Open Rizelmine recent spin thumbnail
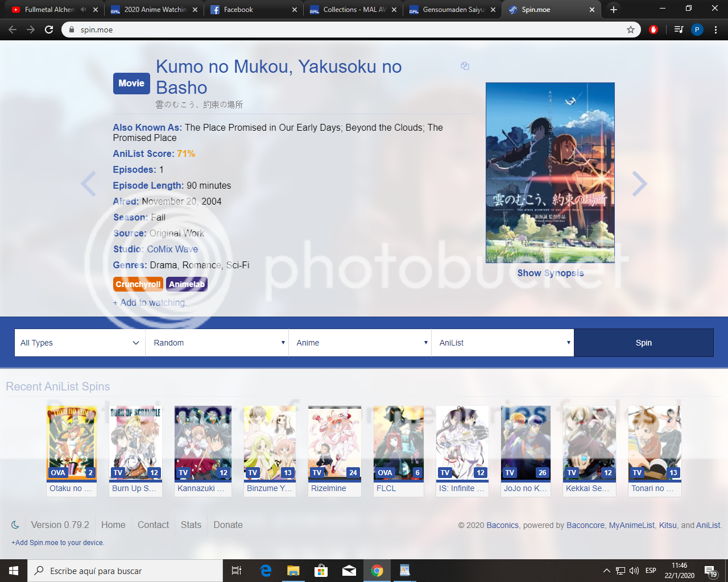 334,451
